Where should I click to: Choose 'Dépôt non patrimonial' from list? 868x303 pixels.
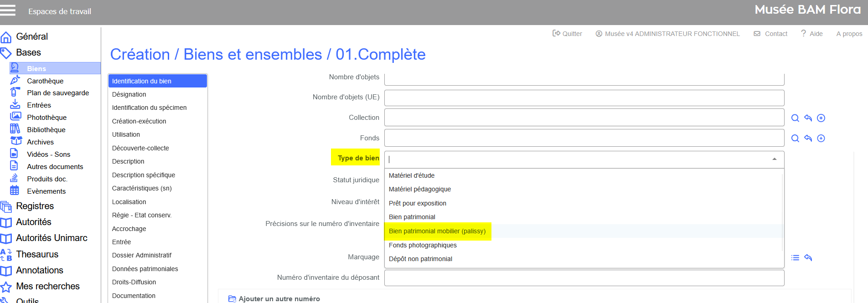[420, 259]
